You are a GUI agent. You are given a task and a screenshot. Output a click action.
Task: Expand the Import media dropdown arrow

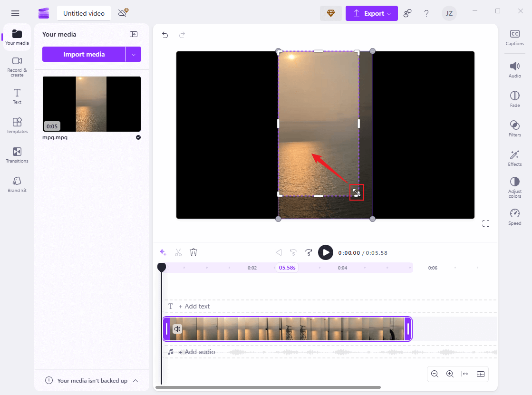(134, 54)
